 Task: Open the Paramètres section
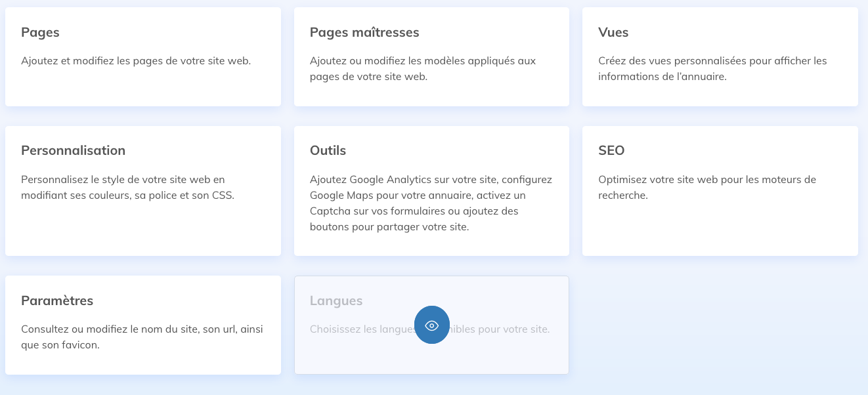(x=143, y=325)
